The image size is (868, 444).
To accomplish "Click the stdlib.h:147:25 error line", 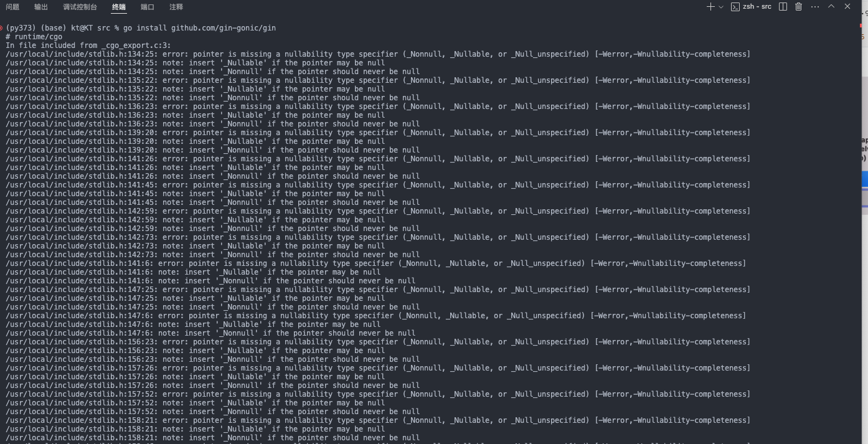I will pos(378,290).
